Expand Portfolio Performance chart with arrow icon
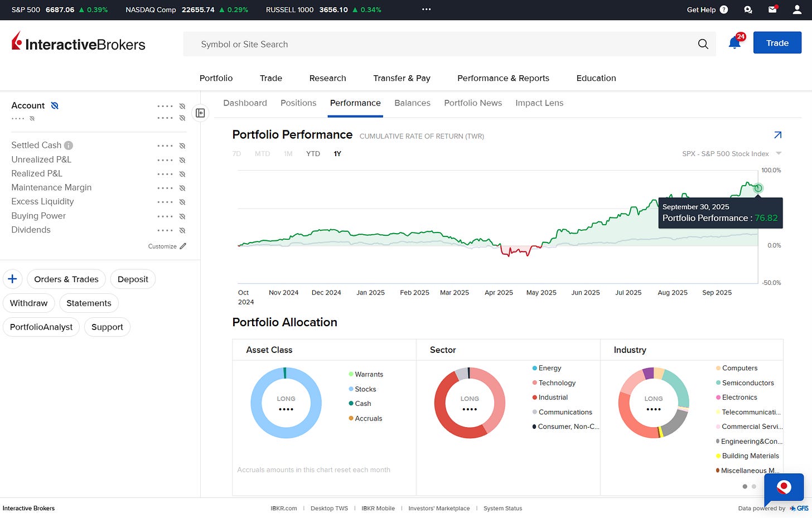The image size is (812, 518). tap(777, 135)
